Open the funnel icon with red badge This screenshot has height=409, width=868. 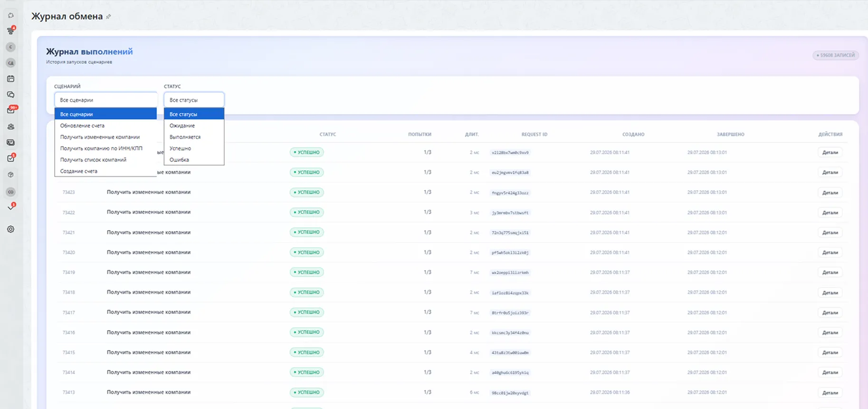[x=10, y=31]
